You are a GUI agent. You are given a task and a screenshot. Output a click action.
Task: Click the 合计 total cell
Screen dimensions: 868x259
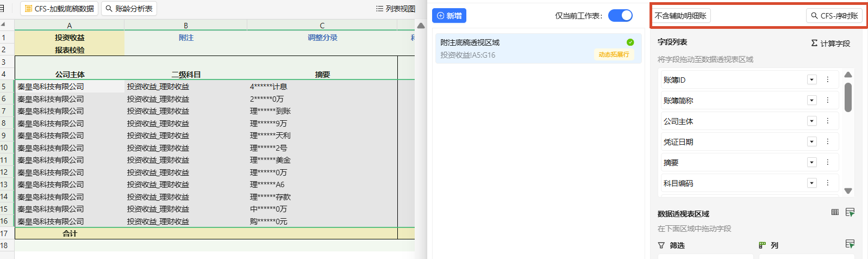(x=70, y=233)
